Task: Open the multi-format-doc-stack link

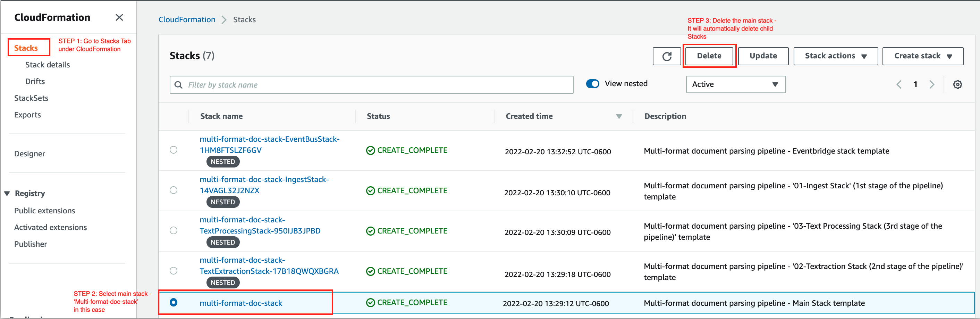Action: coord(241,303)
